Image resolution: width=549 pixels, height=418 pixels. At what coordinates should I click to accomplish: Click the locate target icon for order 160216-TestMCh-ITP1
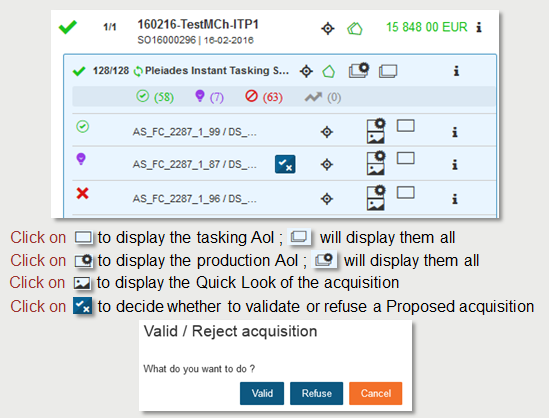[x=328, y=28]
